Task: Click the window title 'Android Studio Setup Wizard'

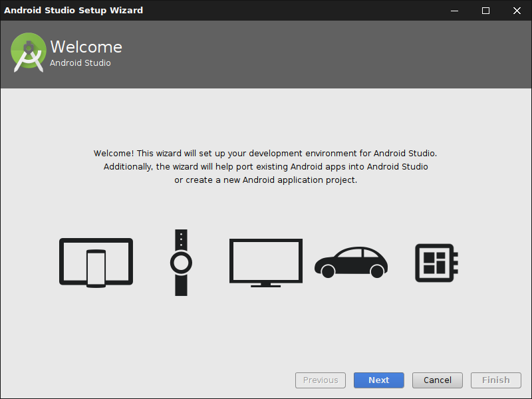Action: (x=73, y=11)
